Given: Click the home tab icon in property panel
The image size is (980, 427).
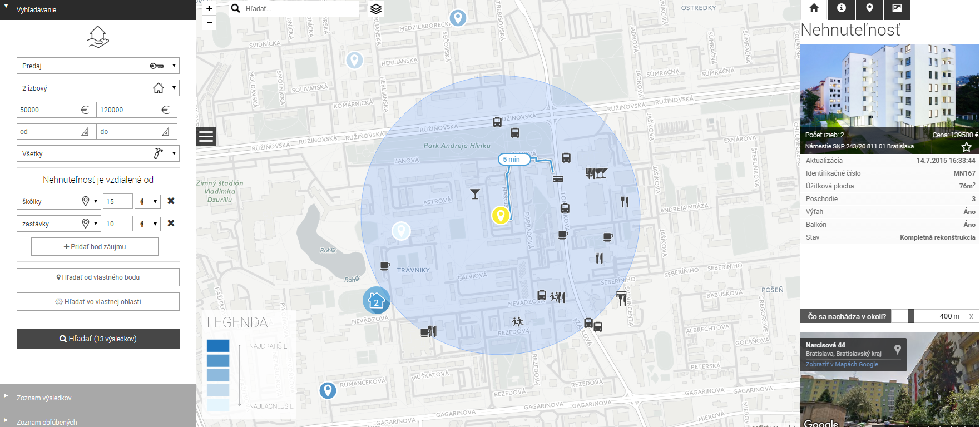Looking at the screenshot, I should (814, 8).
